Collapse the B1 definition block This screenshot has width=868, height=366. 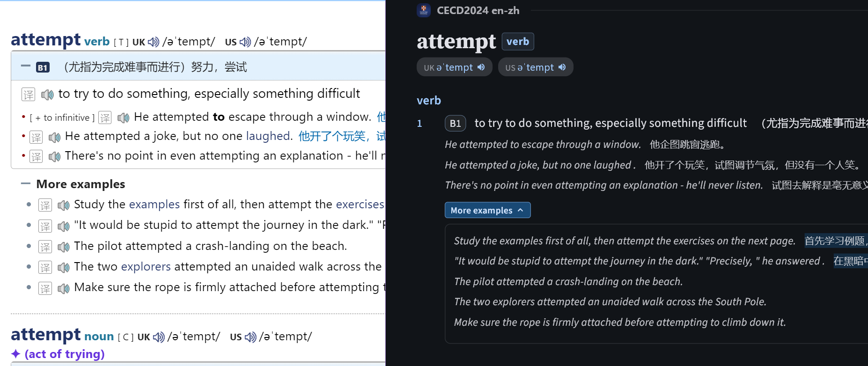click(x=26, y=66)
